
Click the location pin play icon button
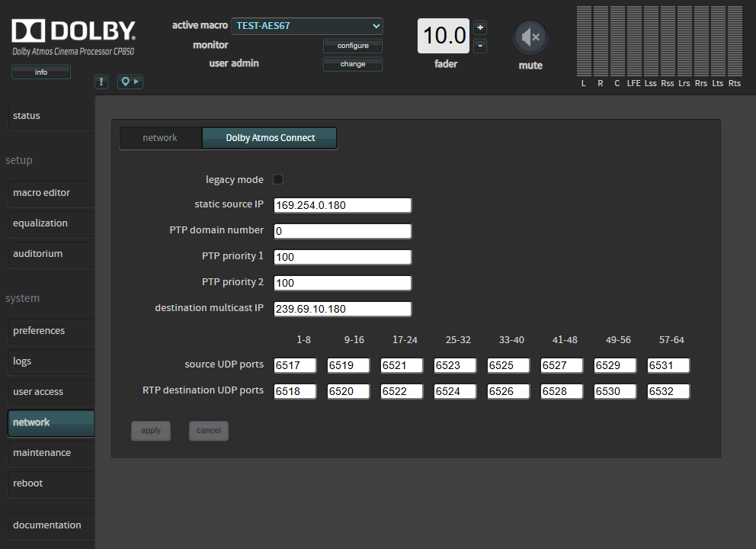tap(130, 82)
